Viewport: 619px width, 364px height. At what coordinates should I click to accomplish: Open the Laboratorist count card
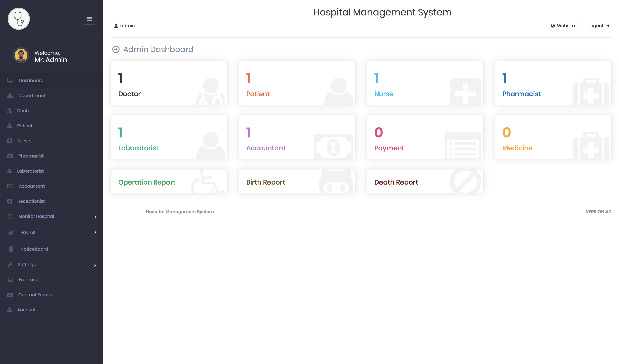pyautogui.click(x=169, y=137)
